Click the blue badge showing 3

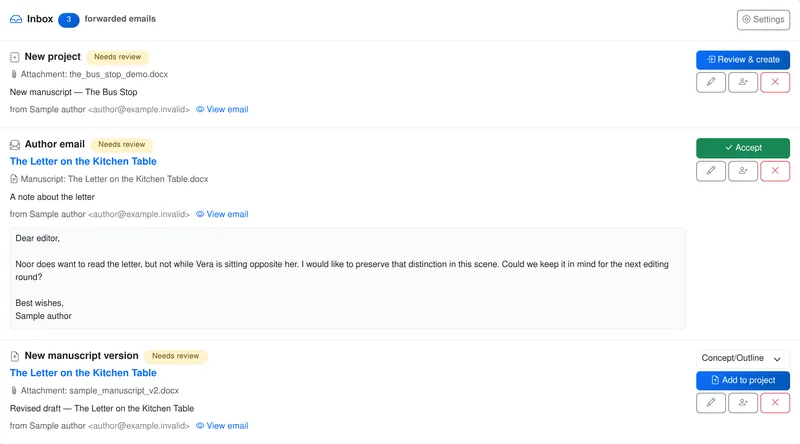(x=68, y=20)
